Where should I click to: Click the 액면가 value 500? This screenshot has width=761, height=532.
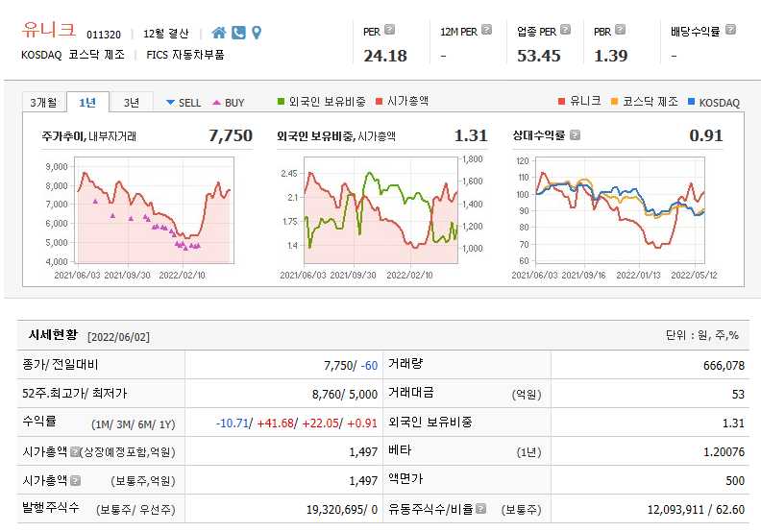735,480
